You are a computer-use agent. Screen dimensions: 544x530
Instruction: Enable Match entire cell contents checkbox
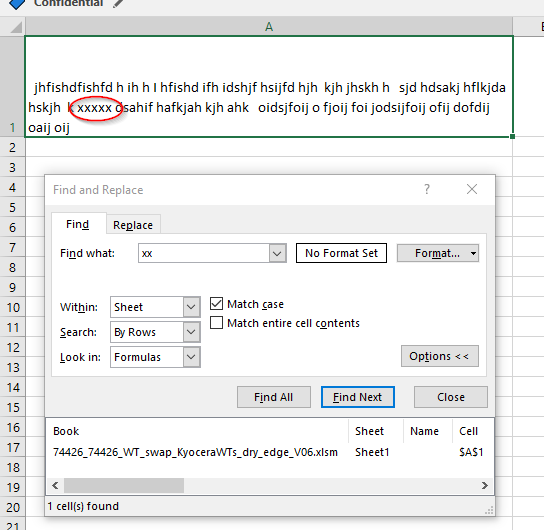pyautogui.click(x=216, y=323)
